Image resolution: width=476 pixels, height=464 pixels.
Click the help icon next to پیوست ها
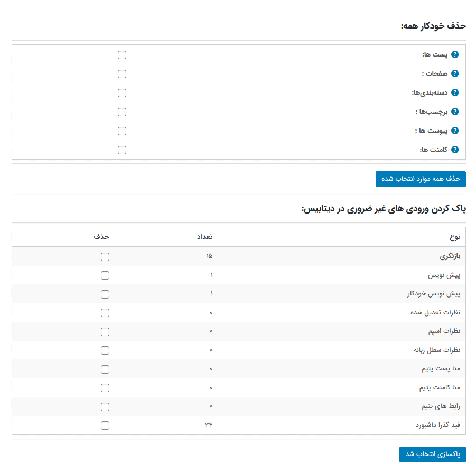455,131
